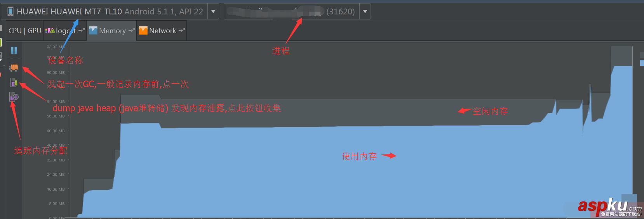644x219 pixels.
Task: Open the logcat tab label
Action: pyautogui.click(x=66, y=30)
